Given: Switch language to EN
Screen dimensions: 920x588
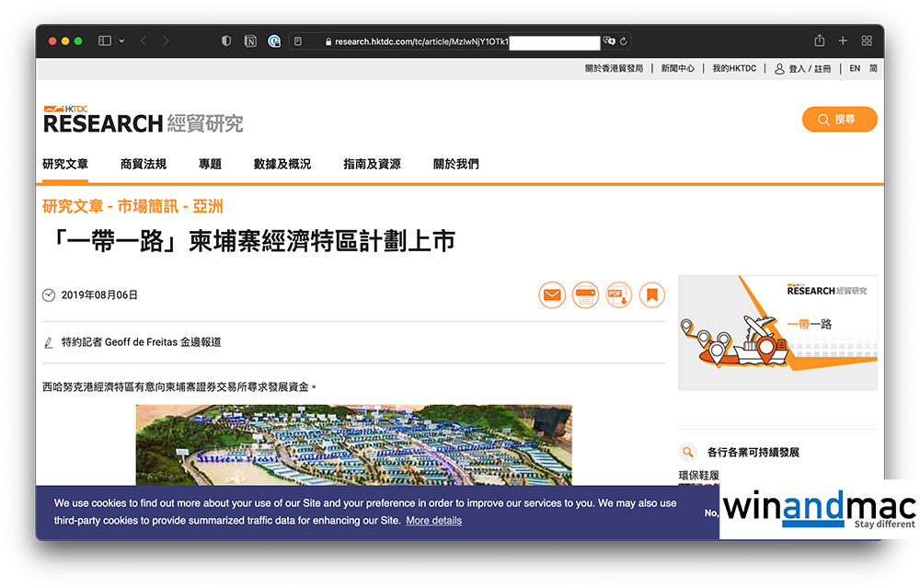Looking at the screenshot, I should (855, 69).
